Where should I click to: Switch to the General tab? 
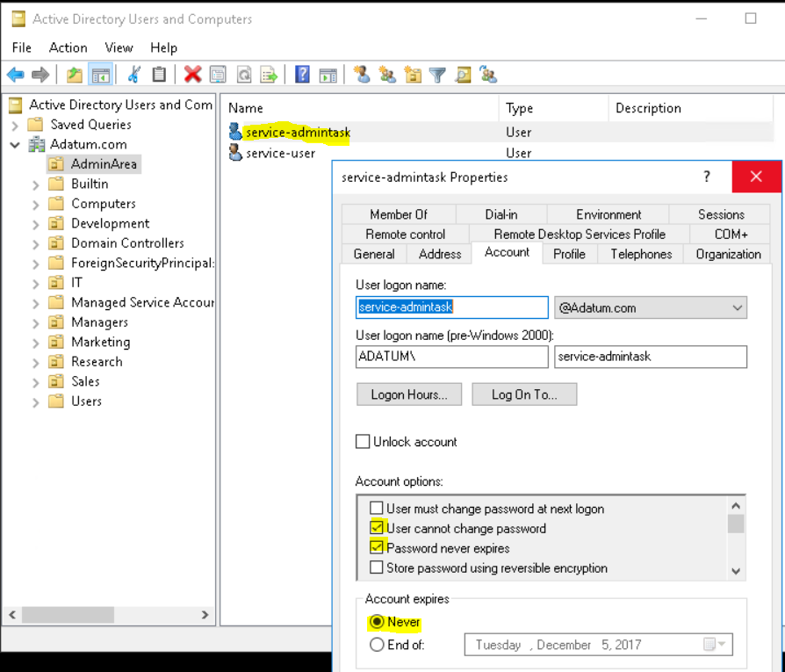point(374,254)
